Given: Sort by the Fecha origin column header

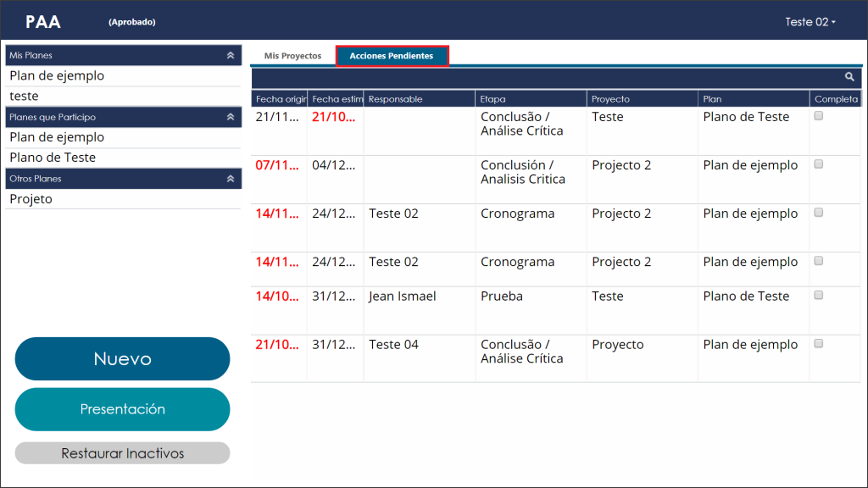Looking at the screenshot, I should pos(280,99).
